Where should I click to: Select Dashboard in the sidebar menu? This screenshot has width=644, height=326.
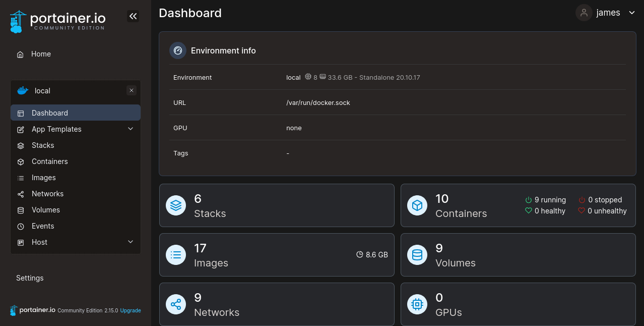pos(49,113)
